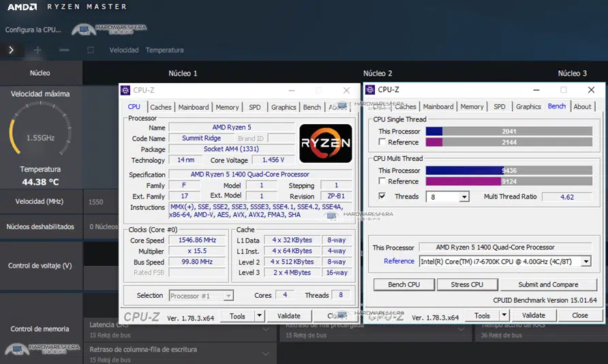608x364 pixels.
Task: Open Mainboard tab in right CPU-Z
Action: 438,106
